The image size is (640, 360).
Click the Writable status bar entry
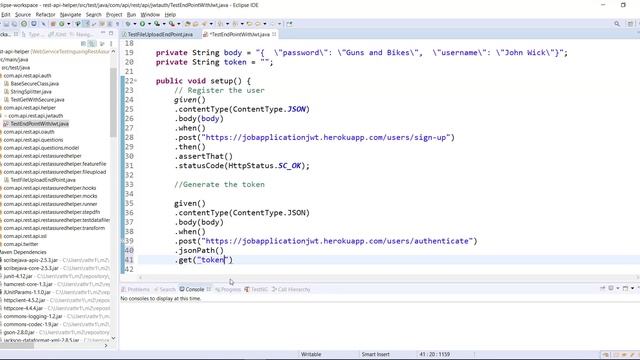tap(311, 354)
